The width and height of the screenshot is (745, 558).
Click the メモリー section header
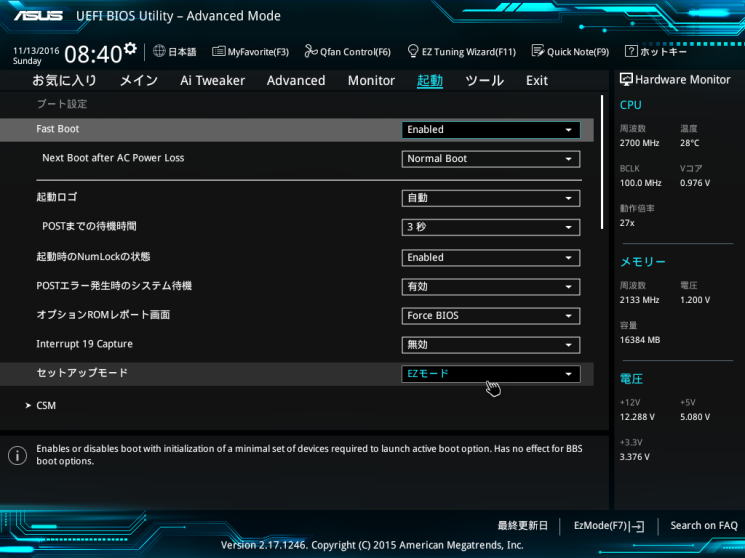pos(642,262)
